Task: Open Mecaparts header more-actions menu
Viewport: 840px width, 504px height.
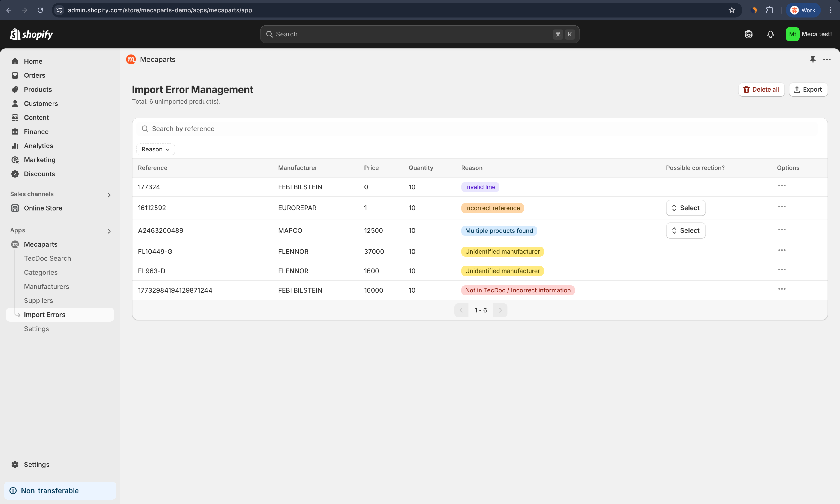Action: point(827,59)
